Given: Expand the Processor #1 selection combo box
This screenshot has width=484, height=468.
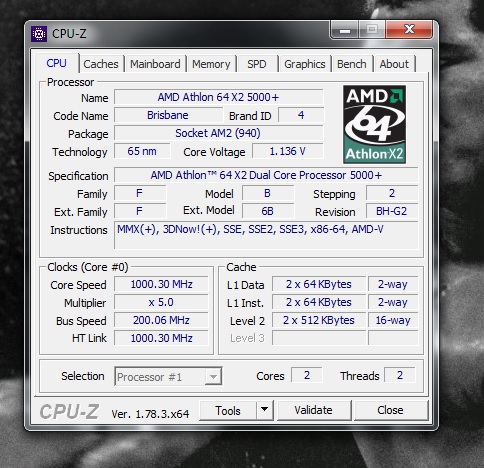Looking at the screenshot, I should pos(168,377).
